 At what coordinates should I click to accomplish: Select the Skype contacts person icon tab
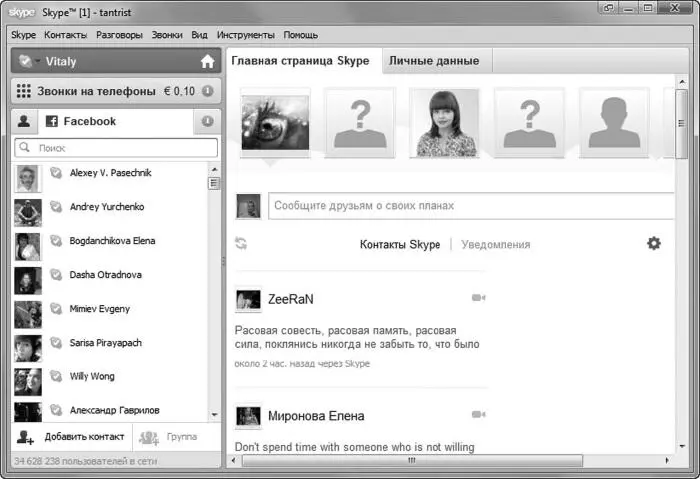pyautogui.click(x=24, y=121)
